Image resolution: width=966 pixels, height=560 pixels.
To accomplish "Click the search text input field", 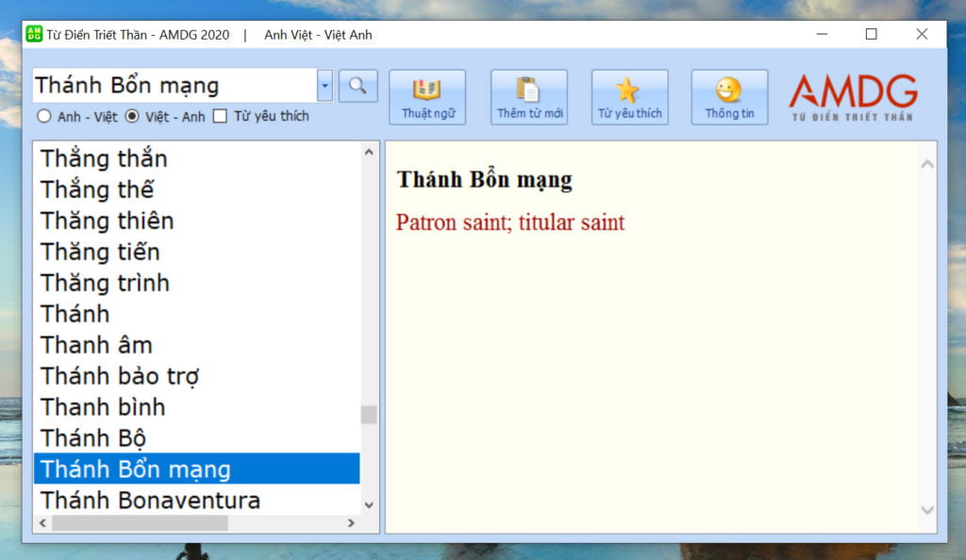I will pyautogui.click(x=175, y=86).
